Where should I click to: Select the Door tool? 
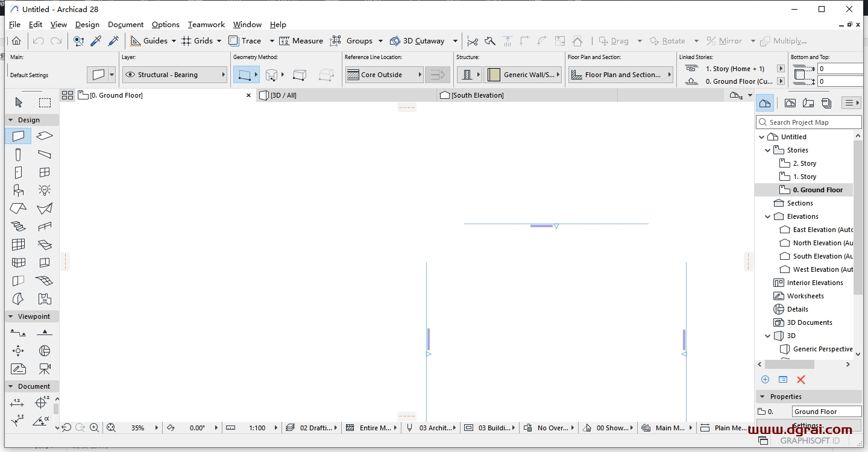click(x=18, y=172)
